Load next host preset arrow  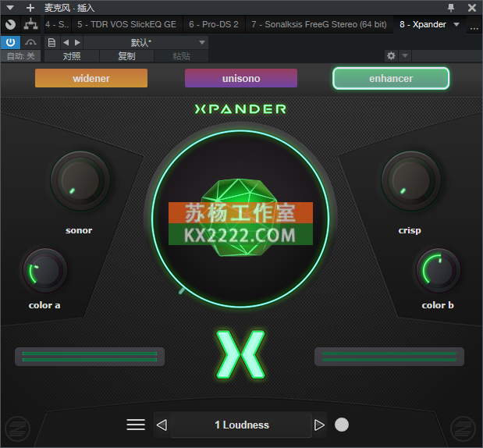77,42
